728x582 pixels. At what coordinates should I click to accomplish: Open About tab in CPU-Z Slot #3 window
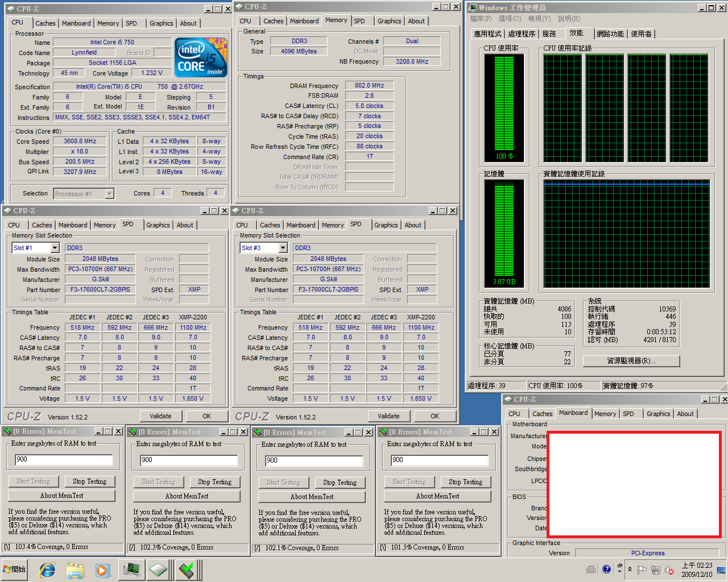coord(413,225)
